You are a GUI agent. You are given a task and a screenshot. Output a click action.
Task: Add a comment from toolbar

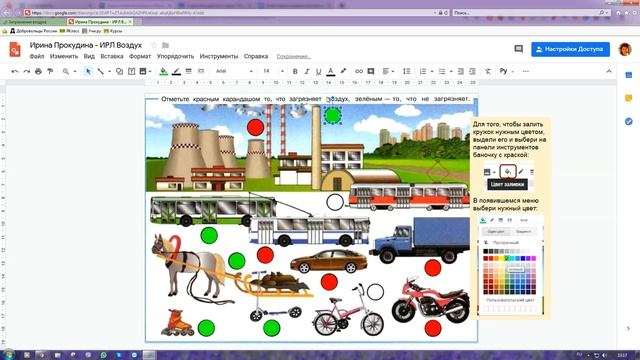coord(371,71)
